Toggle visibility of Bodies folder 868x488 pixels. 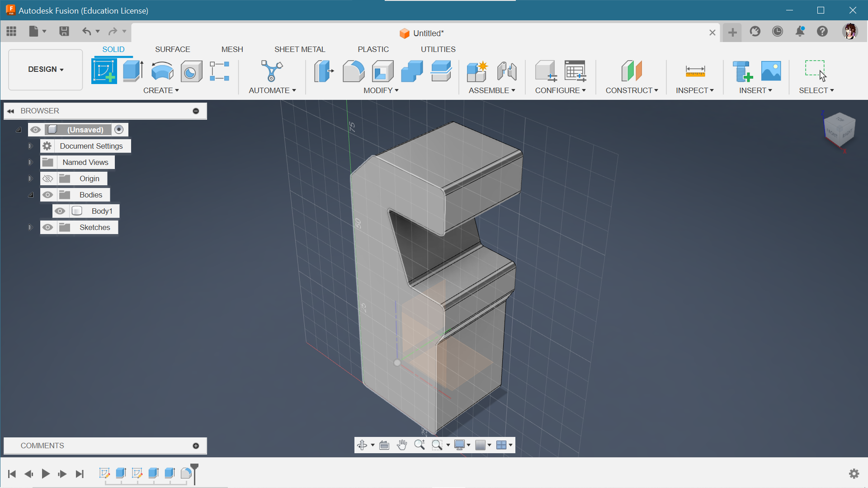click(47, 194)
